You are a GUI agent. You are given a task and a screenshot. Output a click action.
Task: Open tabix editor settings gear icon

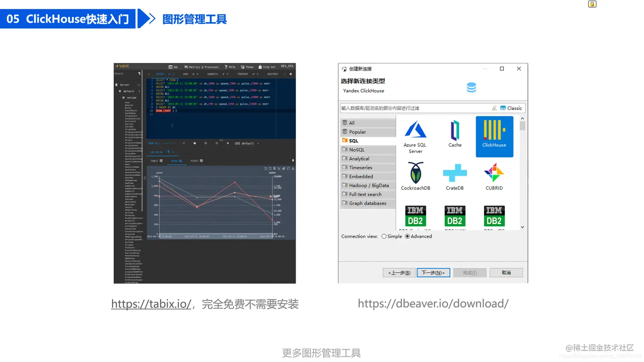(x=290, y=74)
